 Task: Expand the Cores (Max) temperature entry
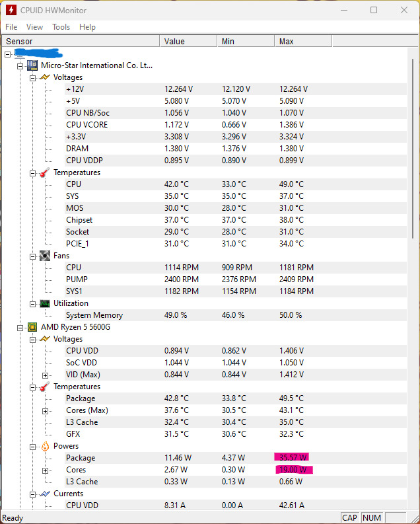[x=46, y=411]
